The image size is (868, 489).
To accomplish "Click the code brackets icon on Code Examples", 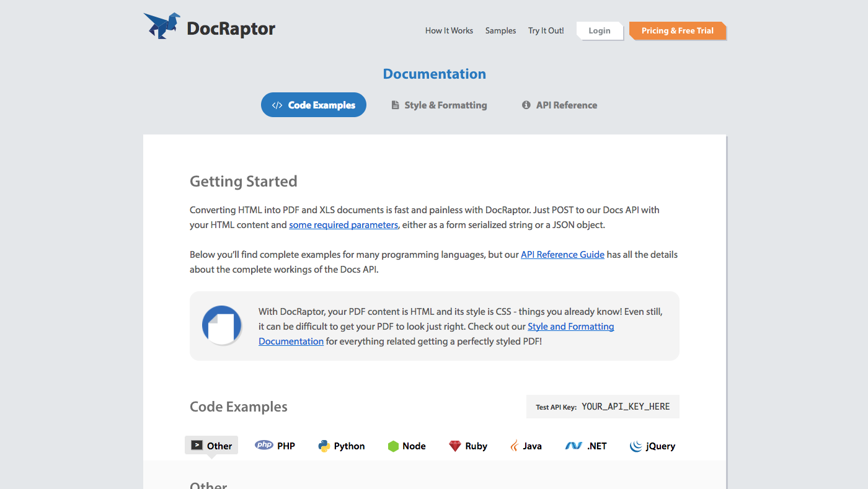I will click(x=277, y=105).
